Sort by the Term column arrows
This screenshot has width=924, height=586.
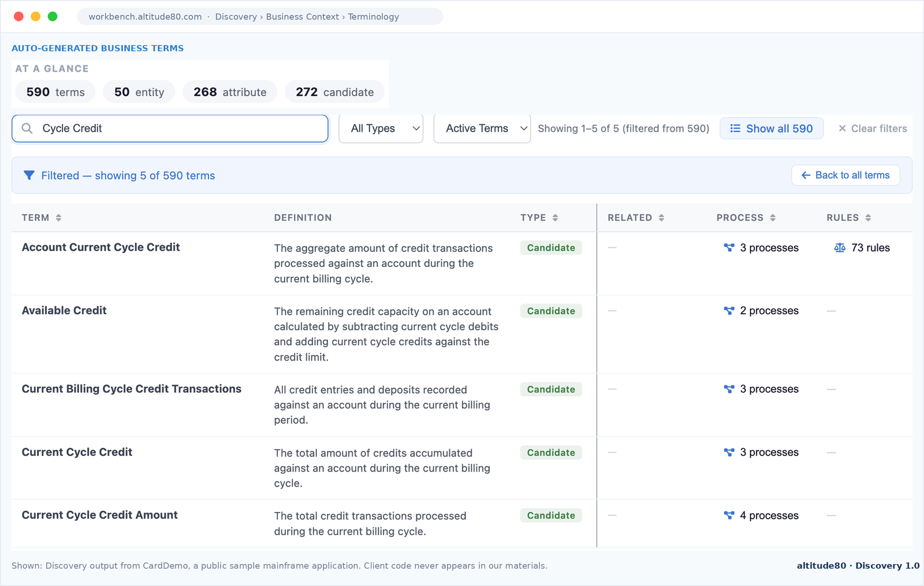tap(58, 218)
